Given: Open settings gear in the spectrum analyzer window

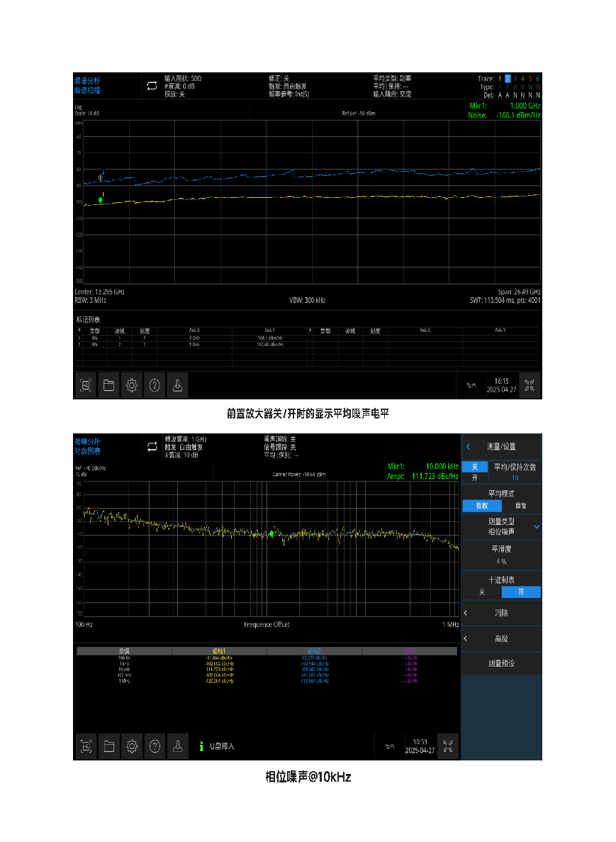Looking at the screenshot, I should 132,385.
